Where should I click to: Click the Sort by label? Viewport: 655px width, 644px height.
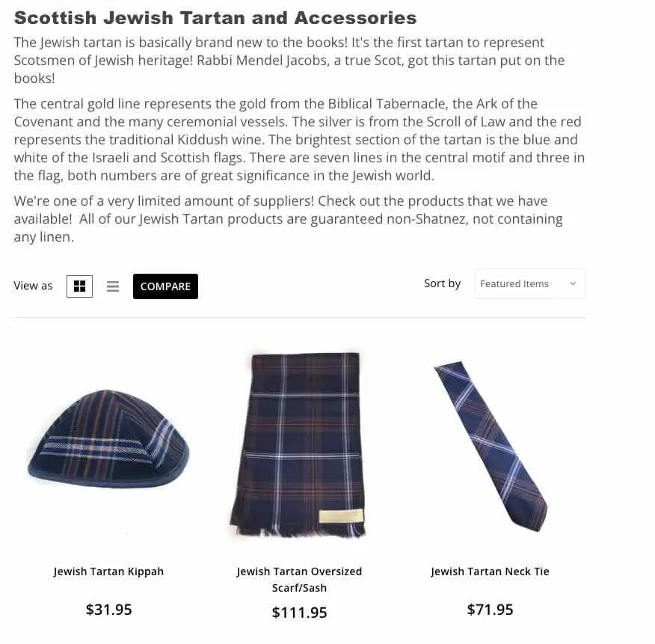[x=442, y=283]
